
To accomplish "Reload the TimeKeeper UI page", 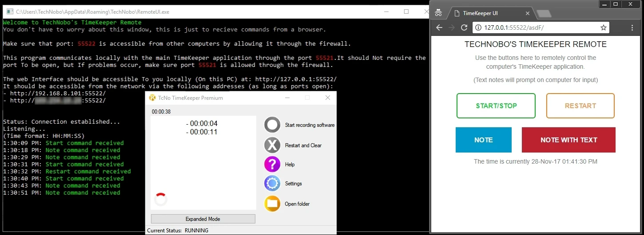I will point(464,27).
